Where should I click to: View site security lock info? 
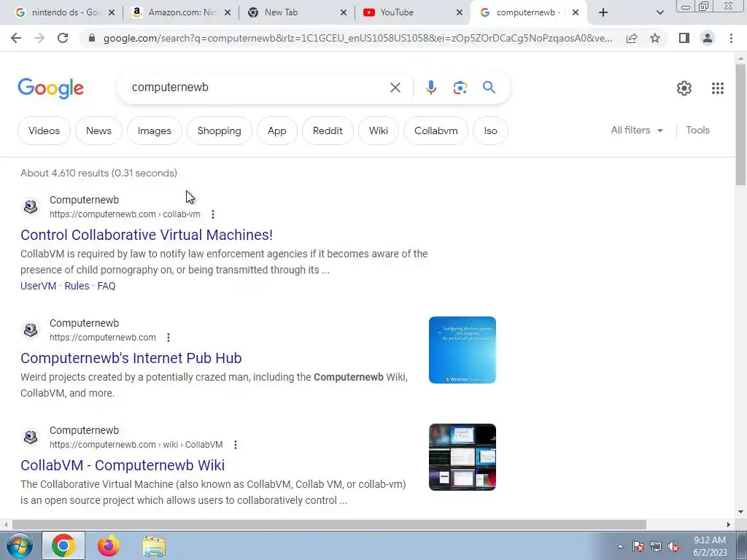92,38
